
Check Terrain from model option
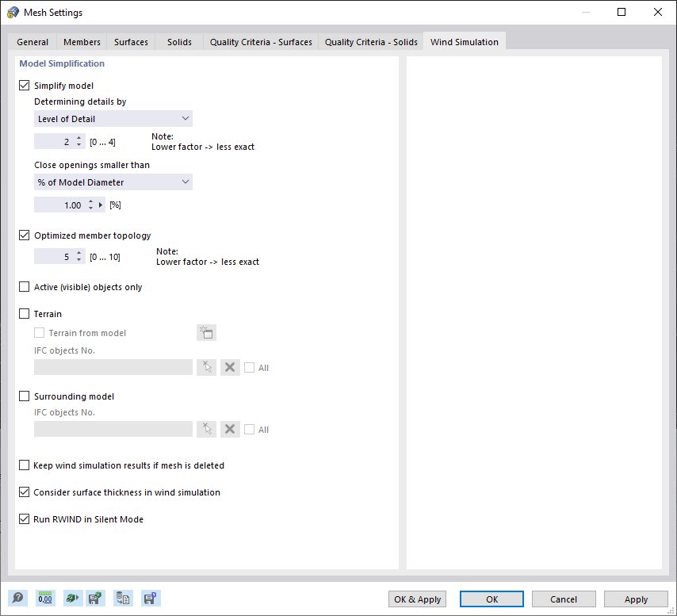tap(40, 333)
